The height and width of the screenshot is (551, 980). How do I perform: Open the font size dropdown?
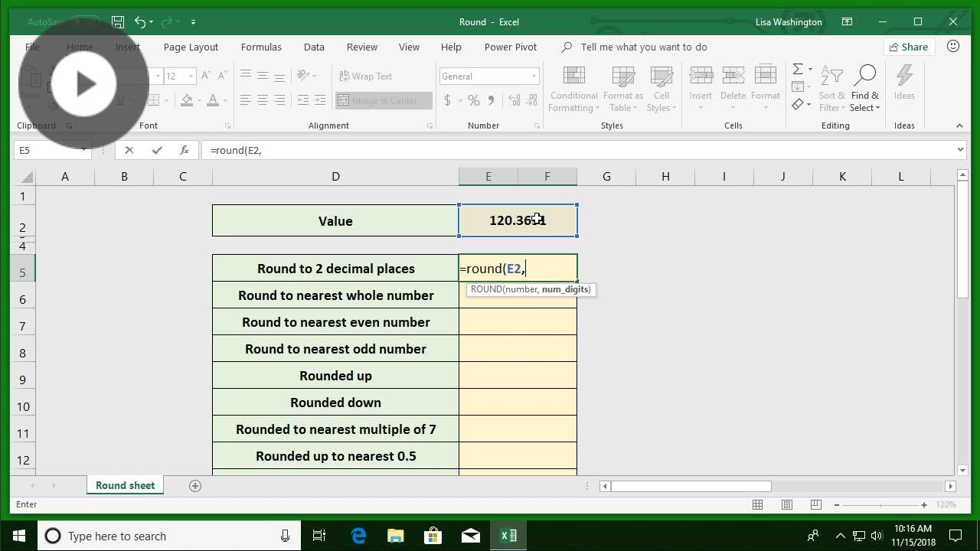191,76
